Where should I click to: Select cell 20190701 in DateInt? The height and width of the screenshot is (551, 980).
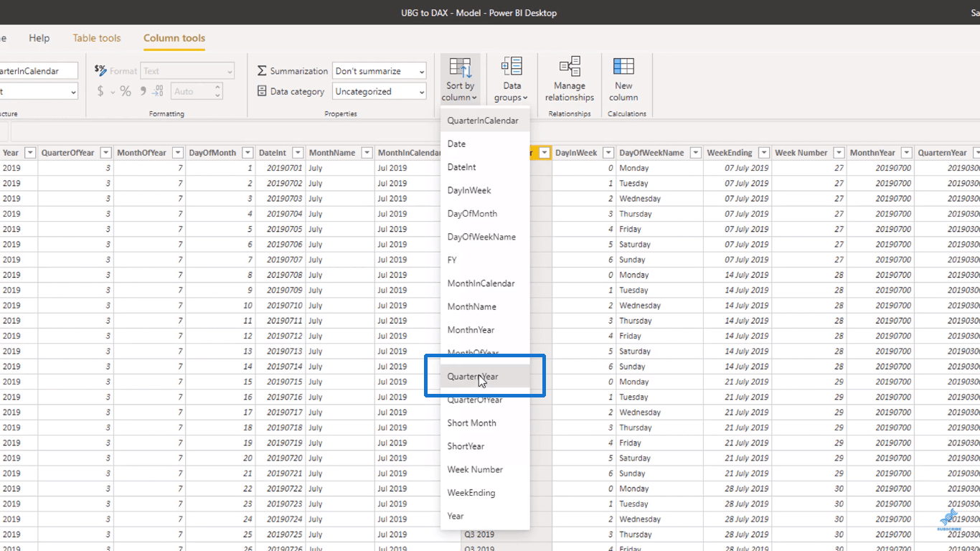[x=281, y=168]
